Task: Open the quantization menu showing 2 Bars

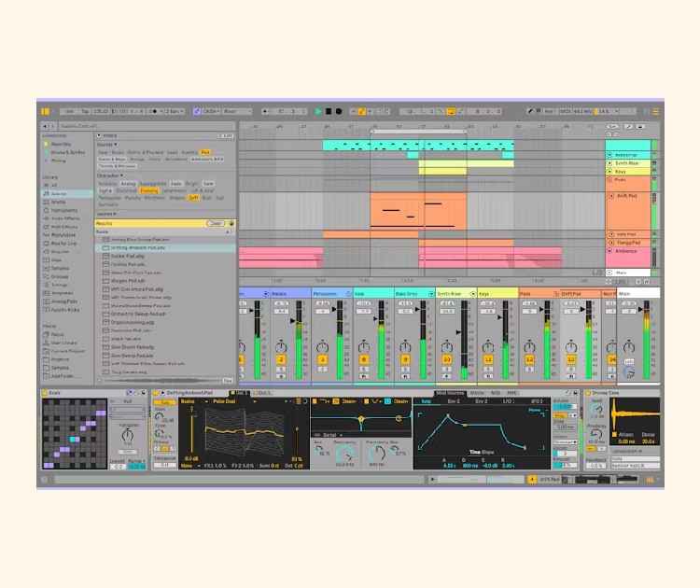Action: (x=175, y=111)
